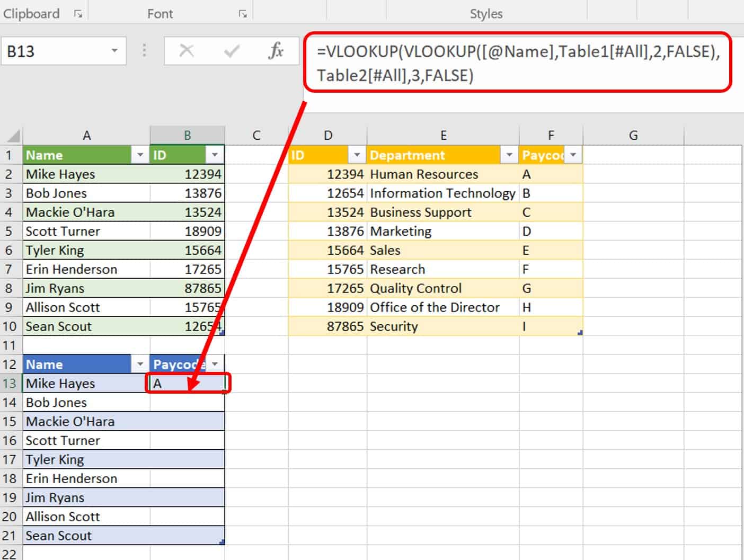Click the Select All corner triangle
744x560 pixels.
(x=13, y=136)
